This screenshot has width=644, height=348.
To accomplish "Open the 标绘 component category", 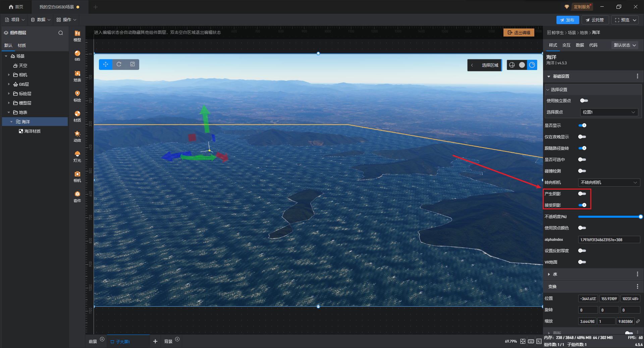I will coord(77,96).
